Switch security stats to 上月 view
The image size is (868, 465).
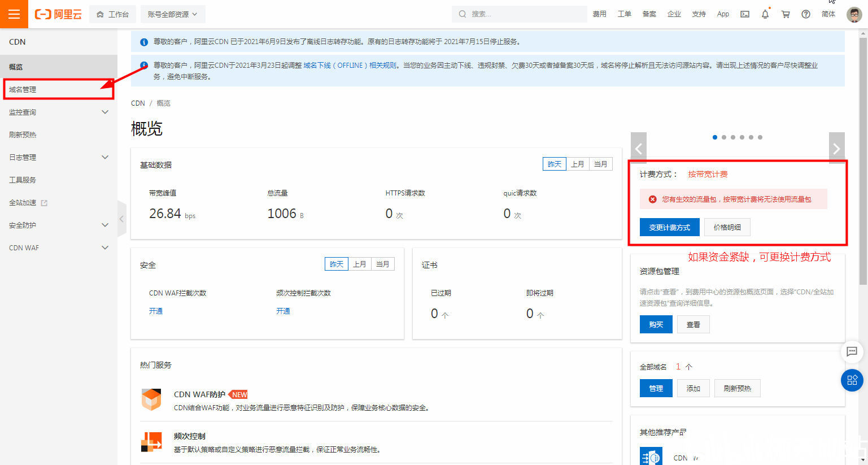[x=360, y=263]
